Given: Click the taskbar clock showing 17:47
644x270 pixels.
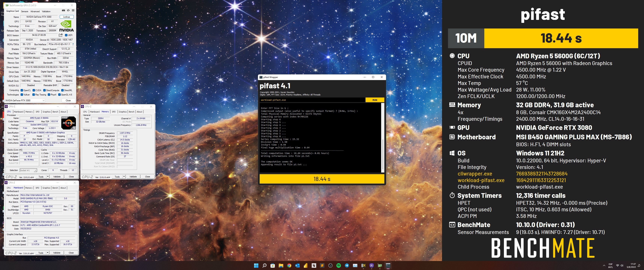Looking at the screenshot, I should point(631,265).
